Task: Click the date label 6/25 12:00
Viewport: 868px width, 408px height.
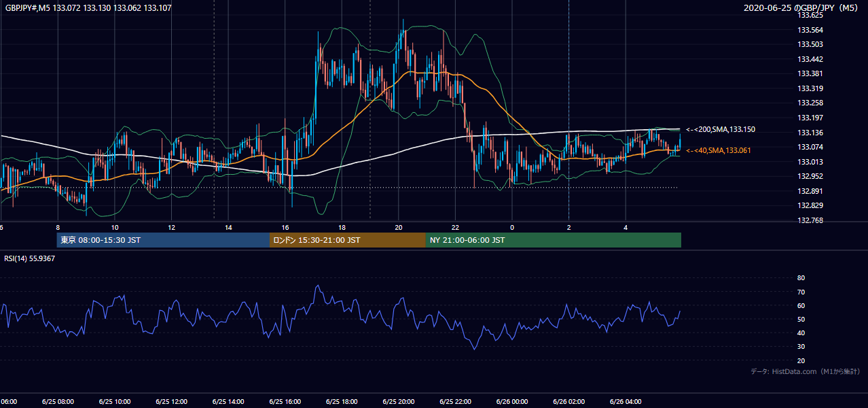Action: [x=171, y=401]
